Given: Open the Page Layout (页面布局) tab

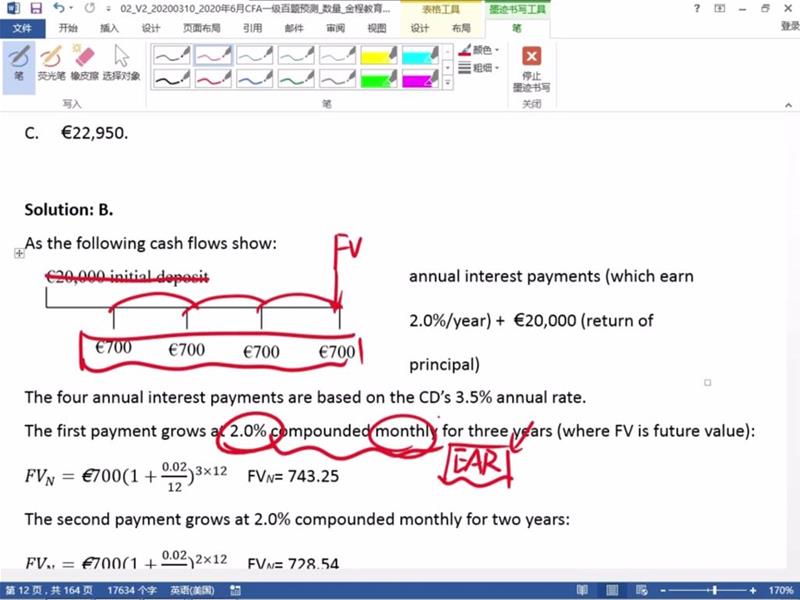Looking at the screenshot, I should 202,28.
